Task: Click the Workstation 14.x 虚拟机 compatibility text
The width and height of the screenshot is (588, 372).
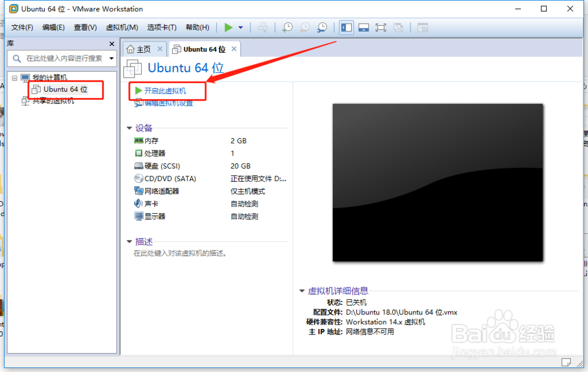Action: pyautogui.click(x=386, y=322)
